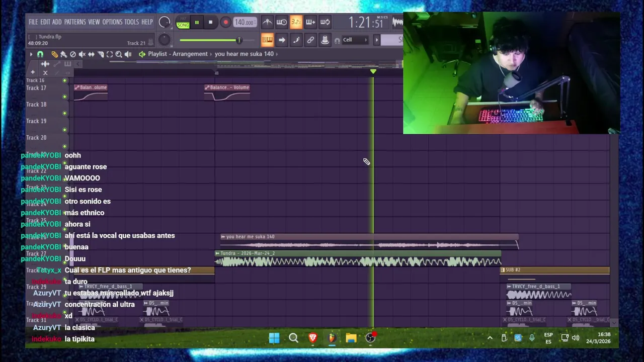The width and height of the screenshot is (644, 362).
Task: Select the Playback speaker tool
Action: [x=128, y=54]
